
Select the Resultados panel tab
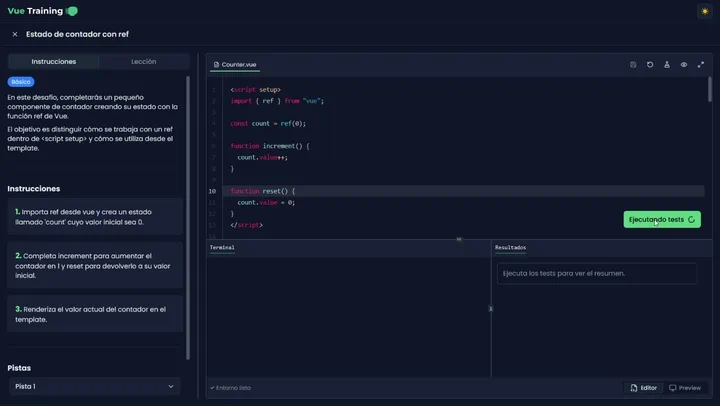(510, 248)
